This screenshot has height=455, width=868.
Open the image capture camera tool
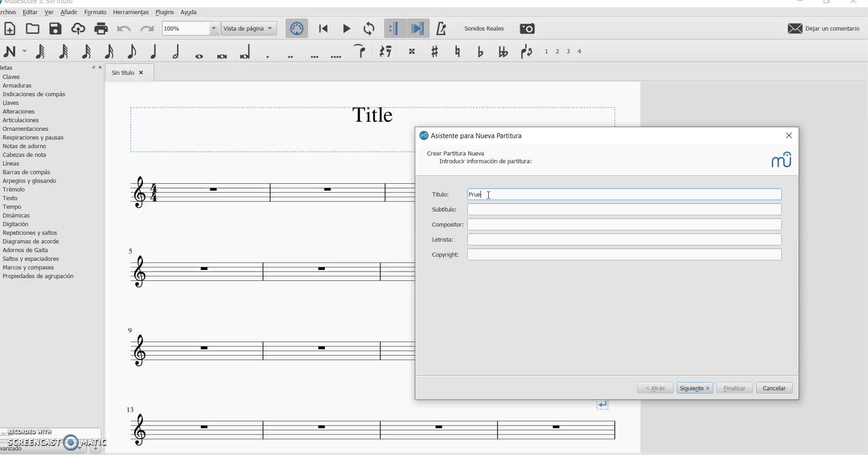[x=527, y=29]
